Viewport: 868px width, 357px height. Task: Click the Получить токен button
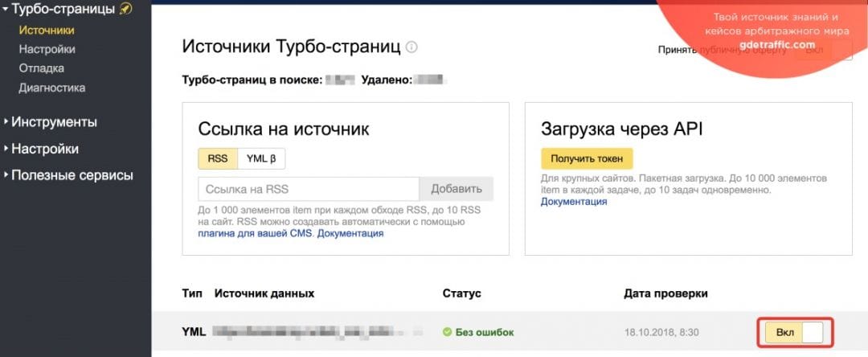click(x=587, y=158)
